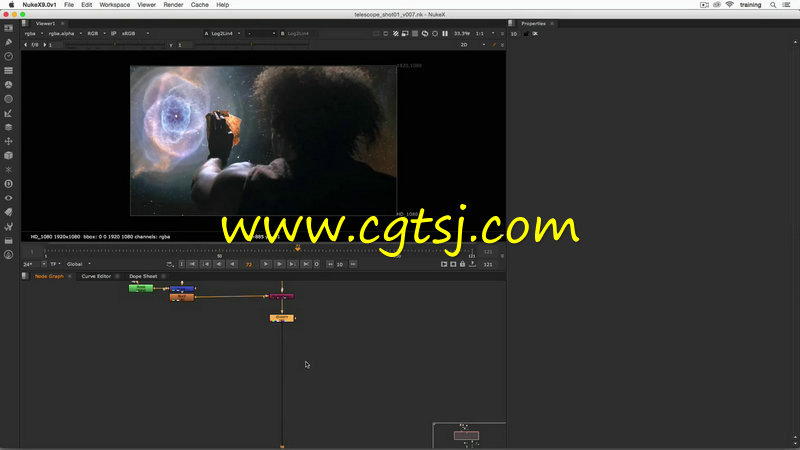Click the flipbook capture icon in timeline
Viewport: 800px width, 450px height.
pyautogui.click(x=444, y=264)
